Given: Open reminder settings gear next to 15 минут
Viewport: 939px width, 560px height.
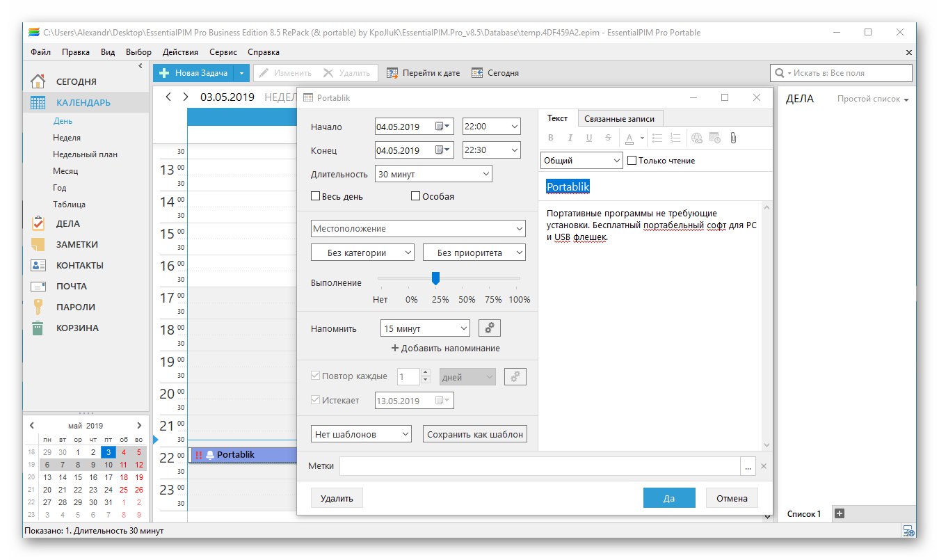Looking at the screenshot, I should tap(489, 328).
